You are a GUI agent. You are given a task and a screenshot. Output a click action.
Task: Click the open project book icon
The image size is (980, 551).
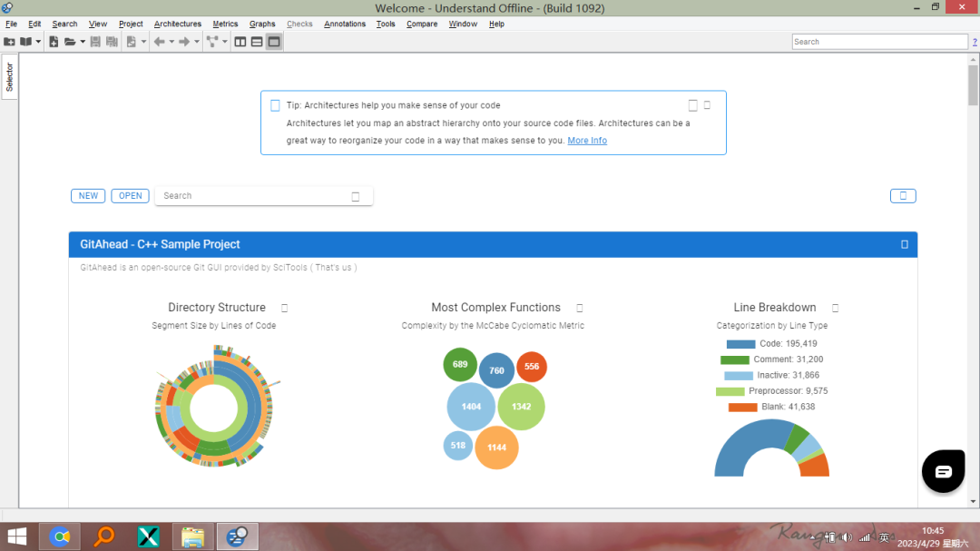click(x=25, y=42)
